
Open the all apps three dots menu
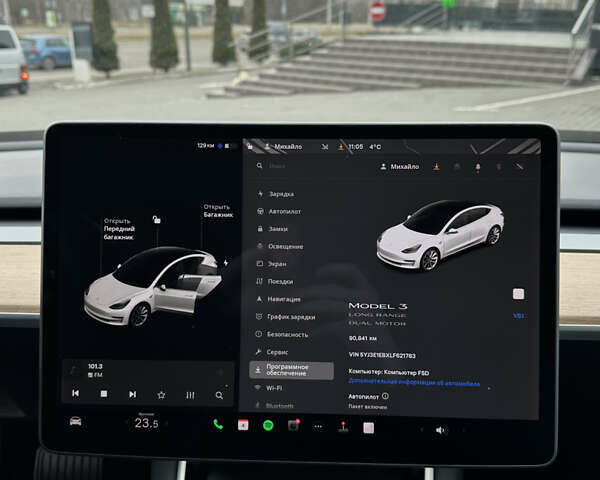click(318, 426)
